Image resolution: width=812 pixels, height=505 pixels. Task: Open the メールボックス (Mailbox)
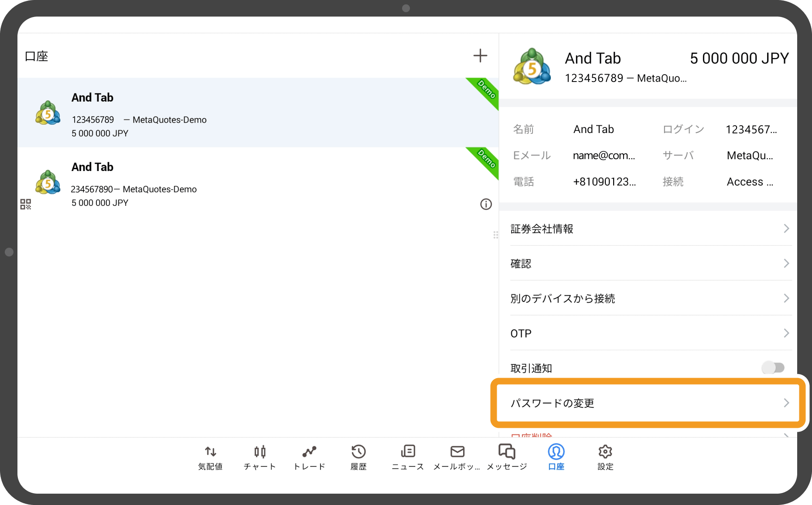[x=457, y=457]
